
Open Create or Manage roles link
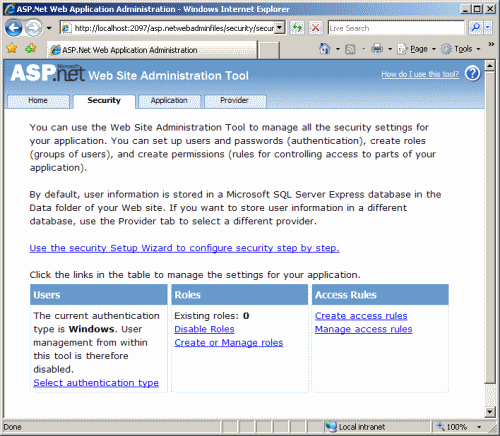[229, 343]
